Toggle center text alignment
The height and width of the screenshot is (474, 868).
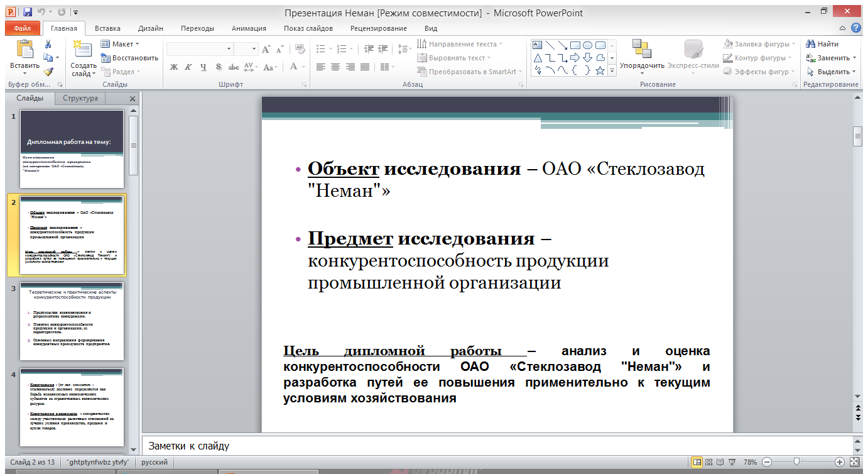335,67
